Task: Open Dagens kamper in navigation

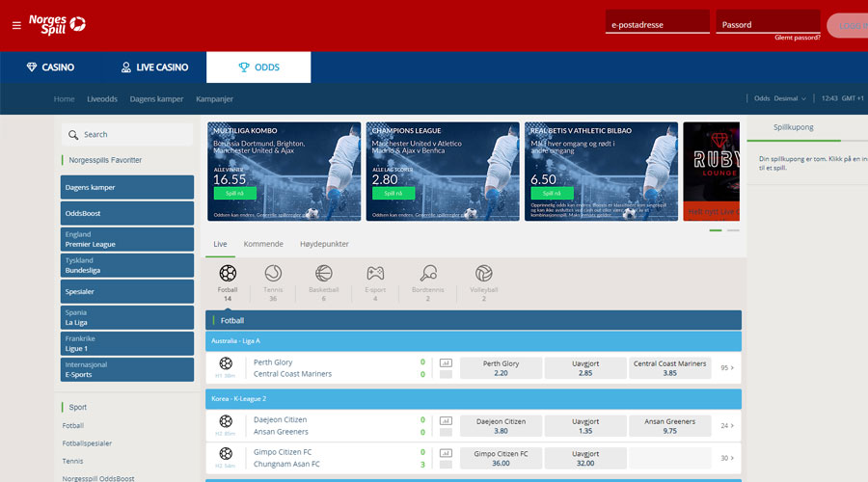Action: tap(156, 99)
